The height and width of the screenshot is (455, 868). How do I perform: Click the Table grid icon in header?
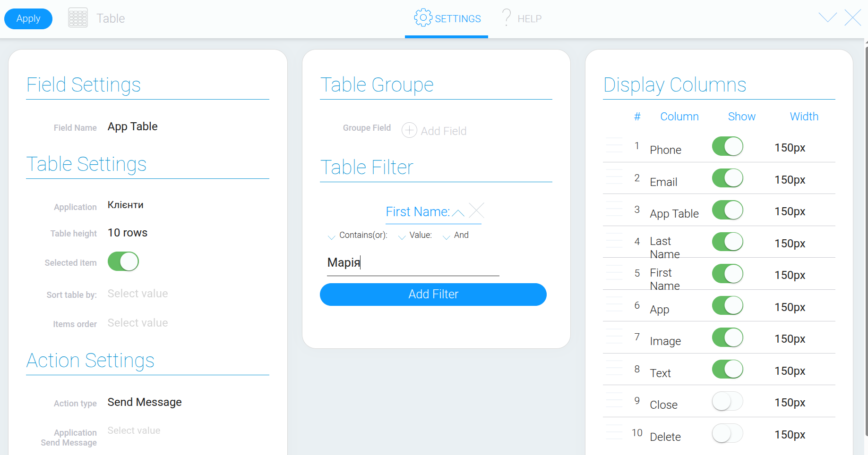click(x=78, y=18)
